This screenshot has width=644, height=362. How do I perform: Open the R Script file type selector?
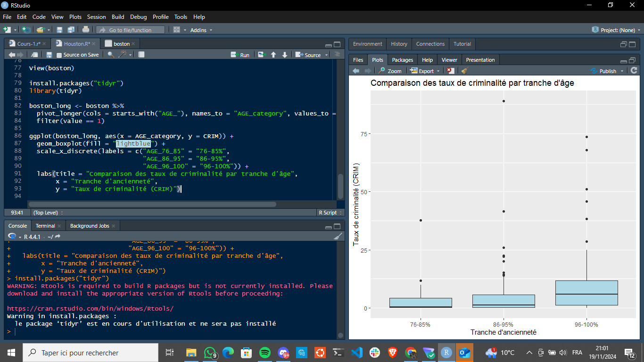(329, 213)
